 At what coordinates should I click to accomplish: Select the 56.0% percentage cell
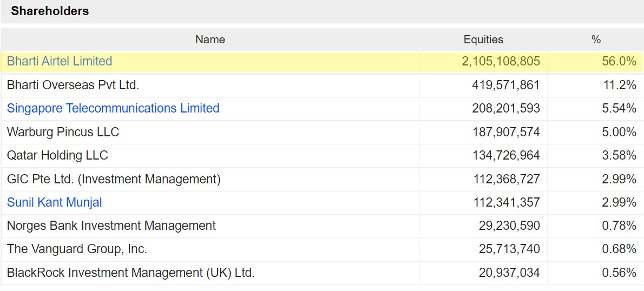(x=619, y=62)
